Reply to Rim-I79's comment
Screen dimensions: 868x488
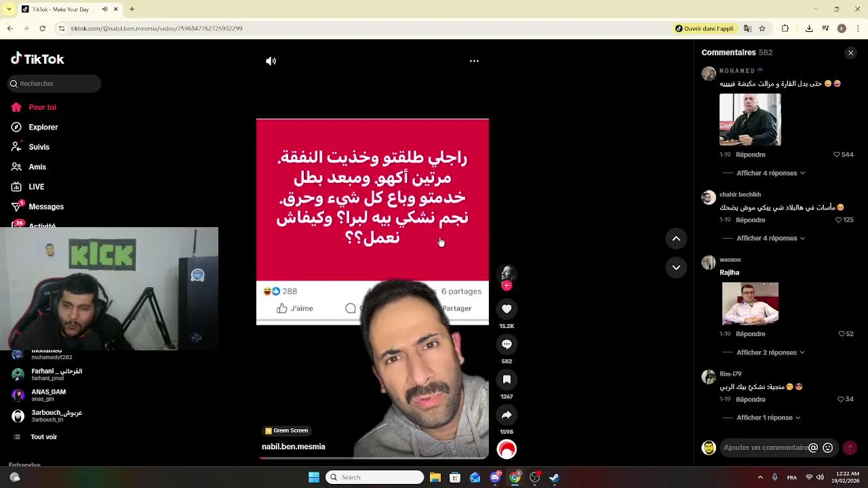coord(751,399)
